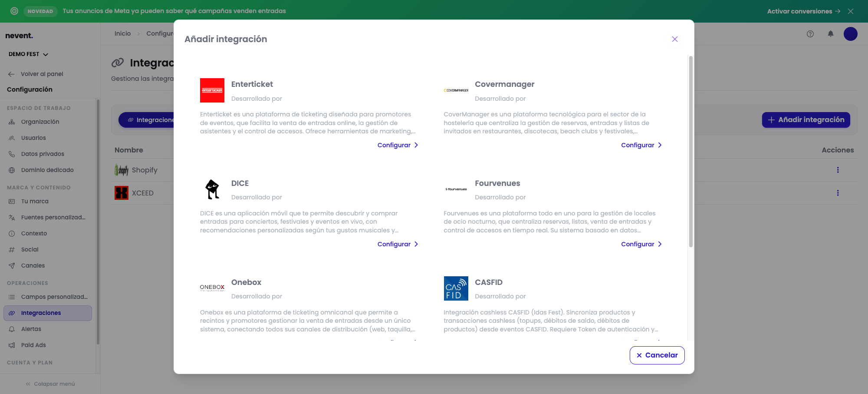Click the Enterticket title

(x=252, y=84)
